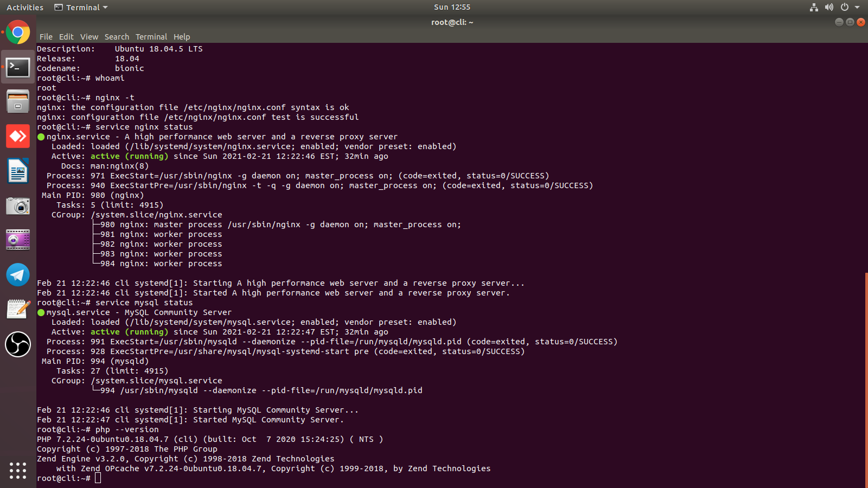868x488 pixels.
Task: Click 'Tasks: 27 (limit: 4915)' line
Action: tap(112, 371)
